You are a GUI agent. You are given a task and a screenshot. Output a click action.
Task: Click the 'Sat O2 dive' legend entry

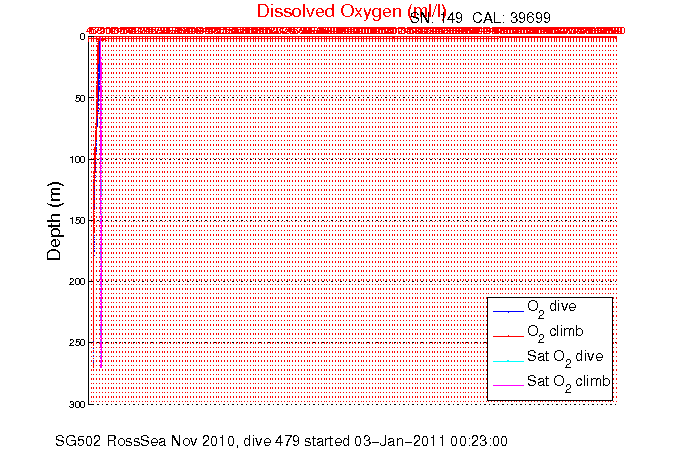click(560, 357)
